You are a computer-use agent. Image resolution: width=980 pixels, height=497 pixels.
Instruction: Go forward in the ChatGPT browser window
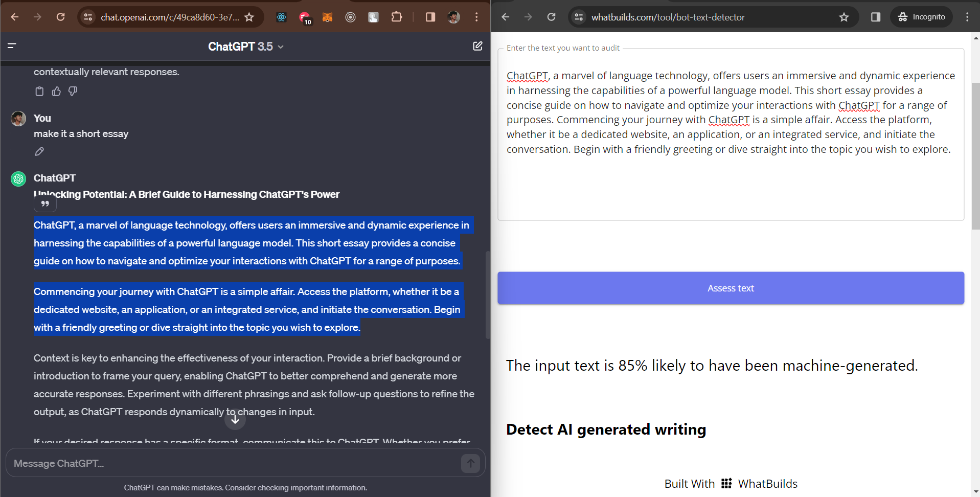37,17
